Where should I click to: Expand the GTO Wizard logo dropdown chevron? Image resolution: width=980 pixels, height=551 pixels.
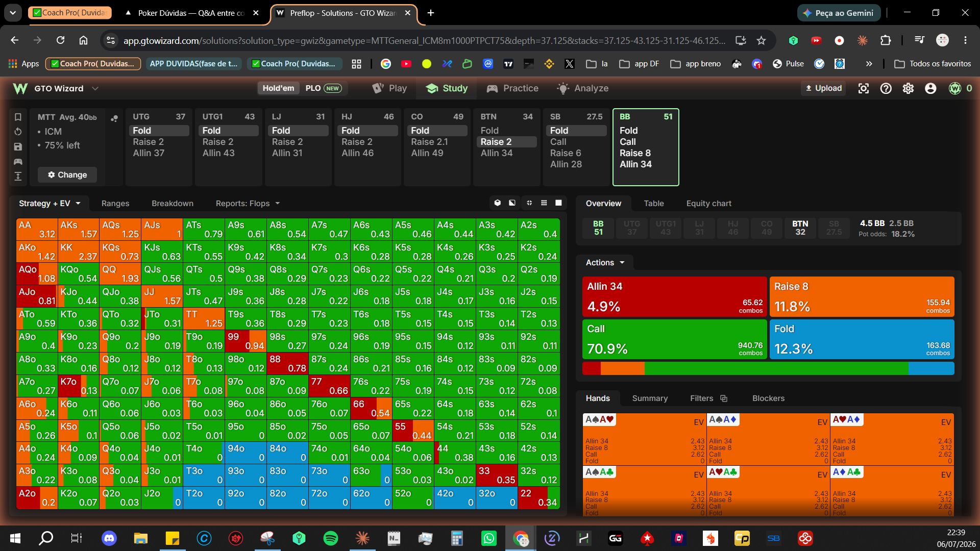pyautogui.click(x=95, y=88)
